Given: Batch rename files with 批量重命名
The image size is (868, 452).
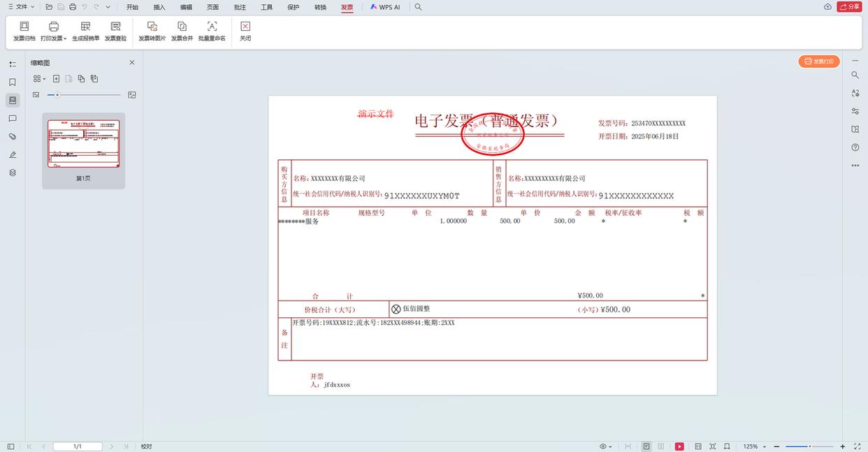Looking at the screenshot, I should (x=211, y=31).
